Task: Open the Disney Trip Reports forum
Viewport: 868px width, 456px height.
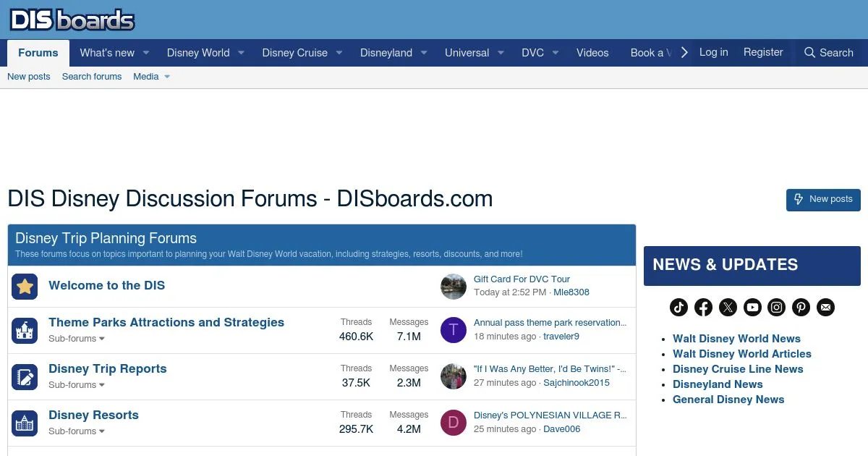Action: click(108, 369)
